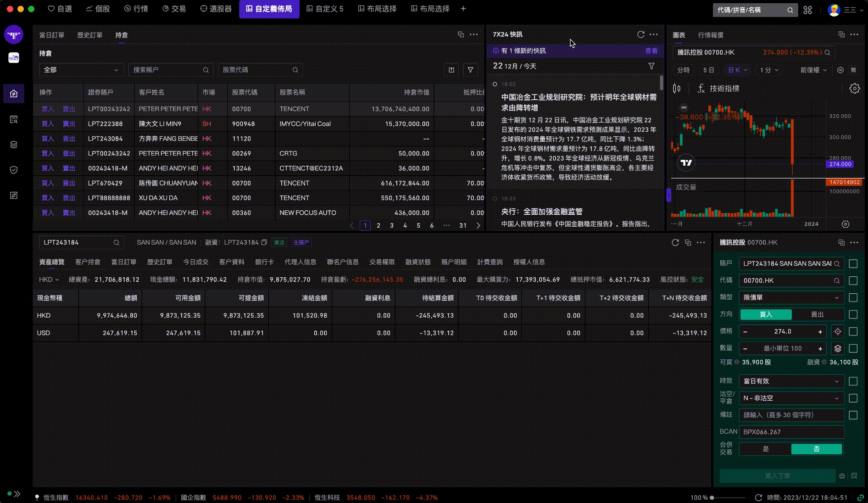Click the 備註 remark input field

(x=791, y=415)
